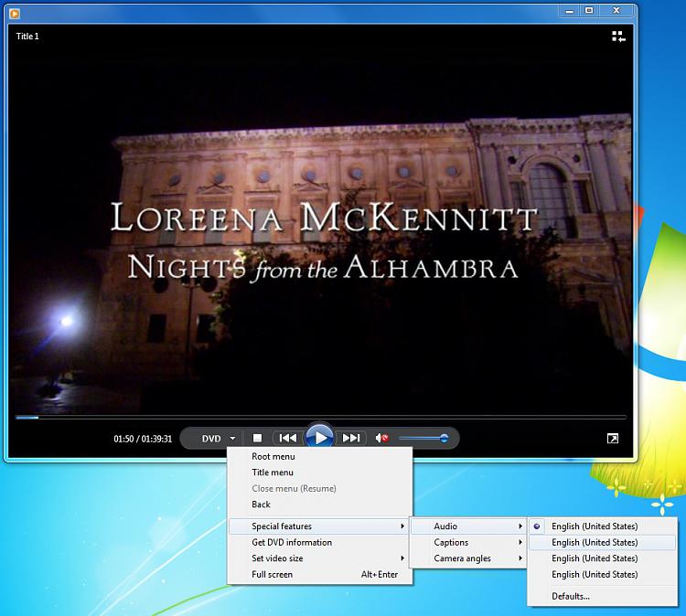Click the DVD label button
Viewport: 686px width, 616px height.
pyautogui.click(x=211, y=439)
